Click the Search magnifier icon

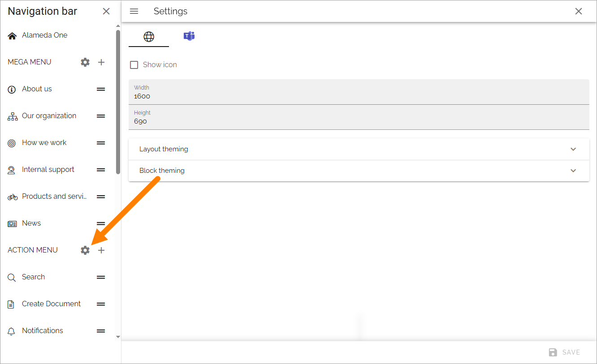click(x=12, y=278)
